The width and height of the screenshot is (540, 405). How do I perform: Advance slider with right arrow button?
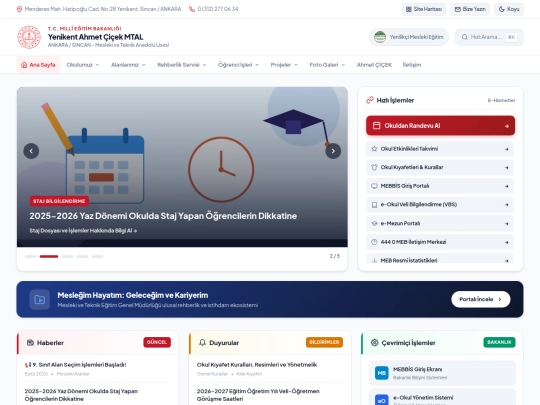(333, 151)
